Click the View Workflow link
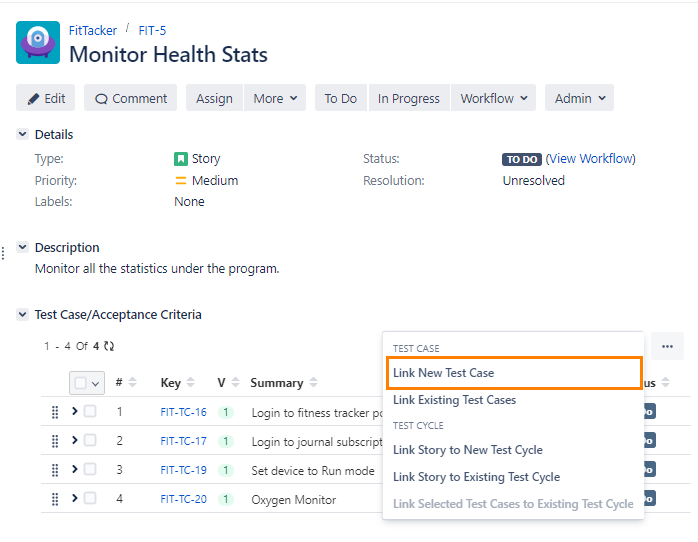This screenshot has height=542, width=698. [591, 158]
